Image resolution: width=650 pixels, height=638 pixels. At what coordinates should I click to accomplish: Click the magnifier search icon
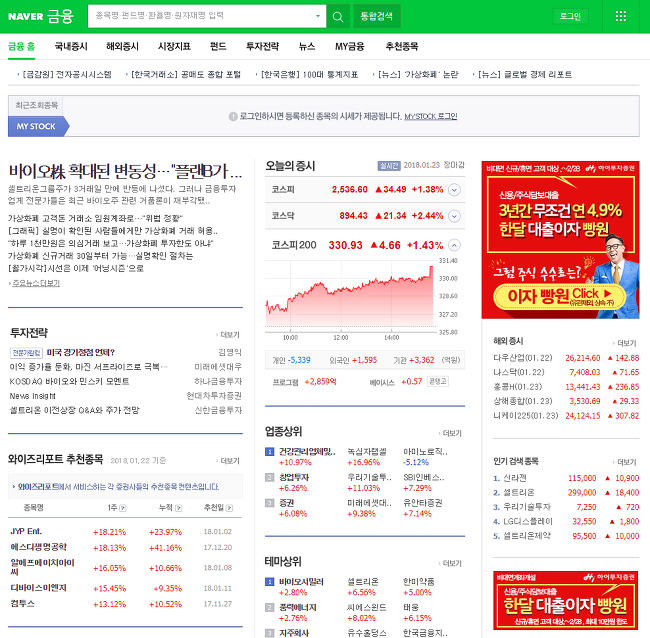338,17
